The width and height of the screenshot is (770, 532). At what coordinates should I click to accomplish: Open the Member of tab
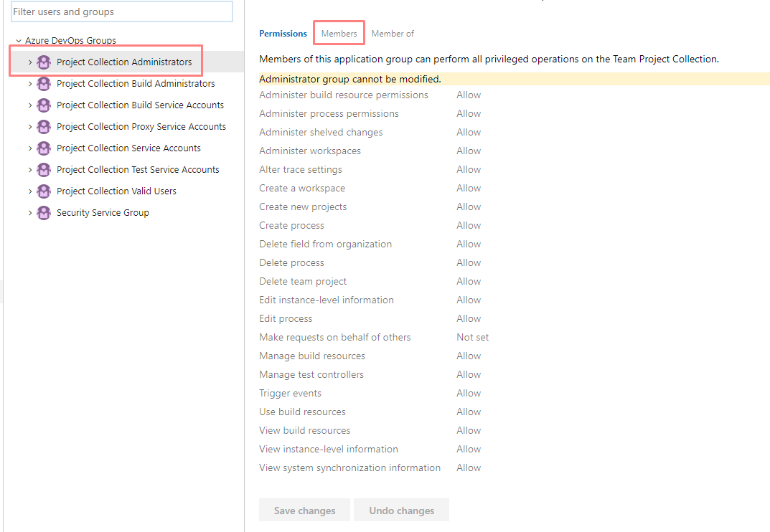pos(393,34)
